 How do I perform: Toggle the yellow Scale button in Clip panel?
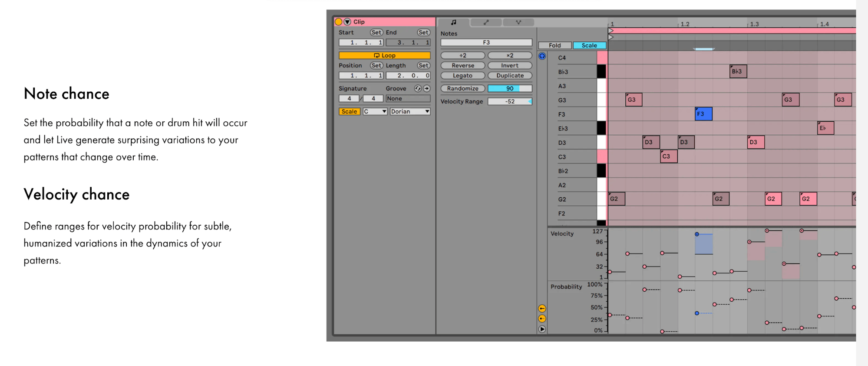point(349,112)
